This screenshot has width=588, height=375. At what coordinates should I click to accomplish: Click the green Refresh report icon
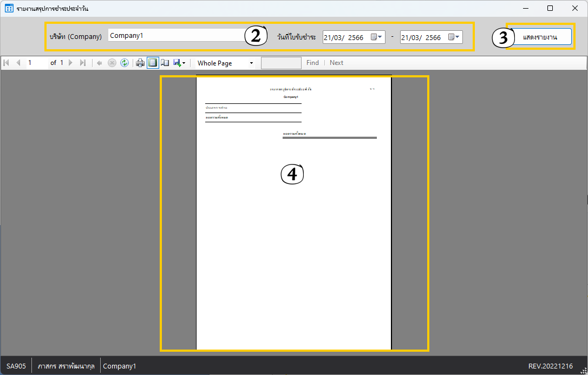point(124,63)
